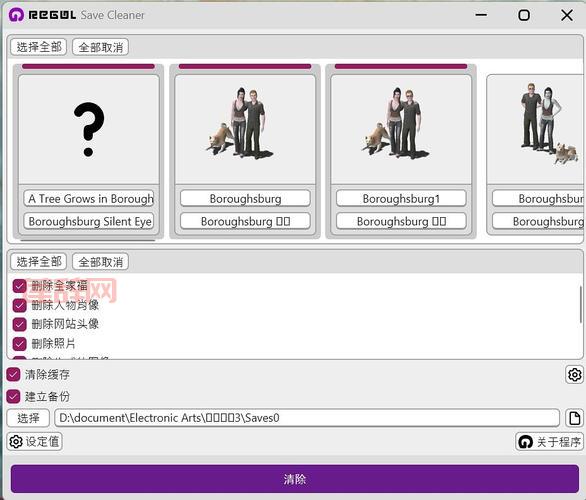Toggle the 删除全家福 checkbox
The image size is (586, 500).
[x=19, y=286]
